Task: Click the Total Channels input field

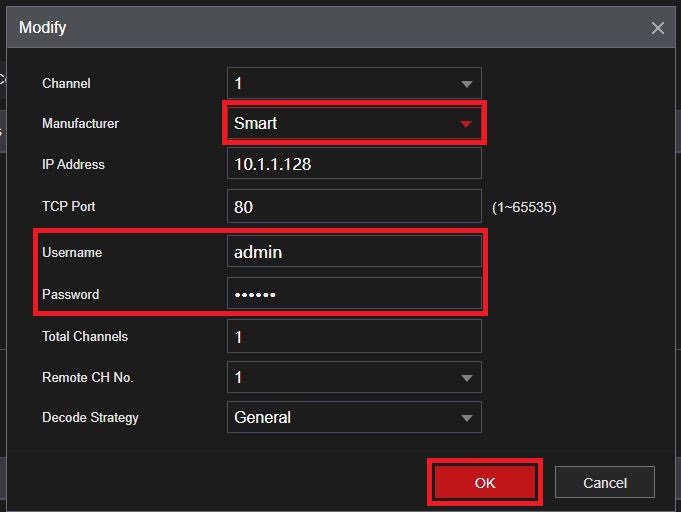Action: tap(354, 337)
